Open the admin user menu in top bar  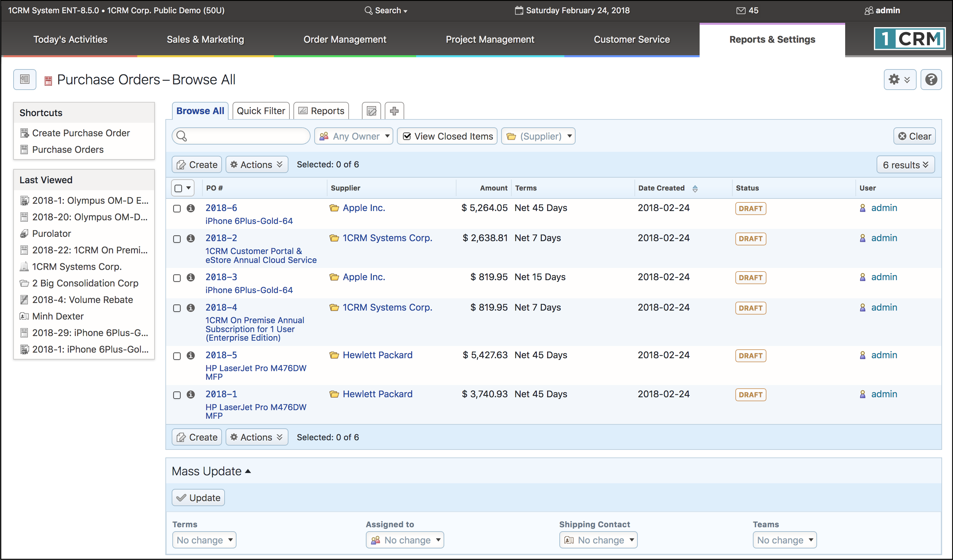(x=882, y=10)
